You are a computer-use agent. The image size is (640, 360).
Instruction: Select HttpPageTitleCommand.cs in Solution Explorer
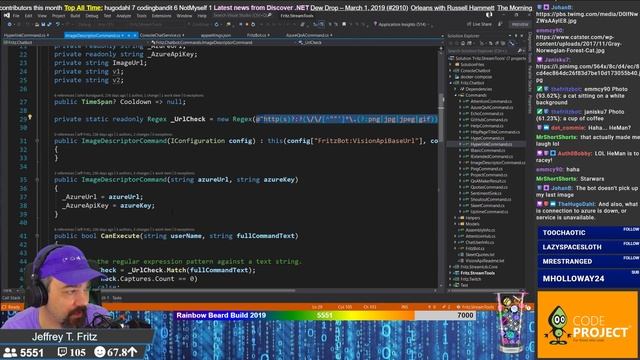pyautogui.click(x=495, y=132)
